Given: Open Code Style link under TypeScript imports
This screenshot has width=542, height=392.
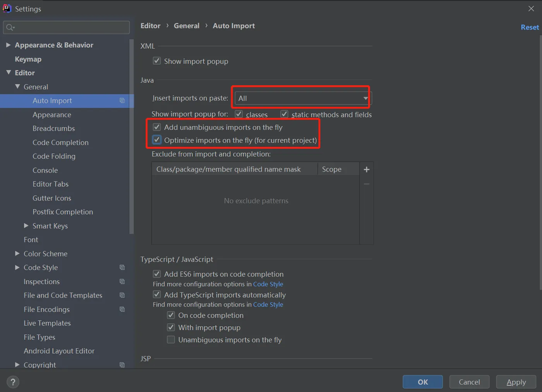Looking at the screenshot, I should (x=268, y=304).
